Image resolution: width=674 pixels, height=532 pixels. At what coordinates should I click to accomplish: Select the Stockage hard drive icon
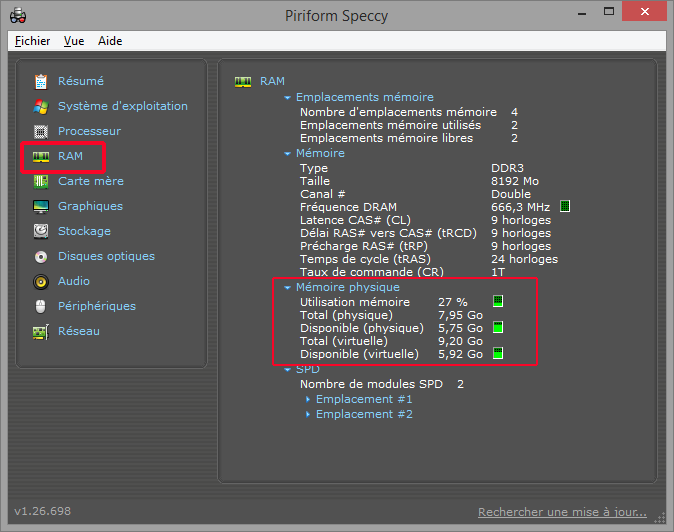pyautogui.click(x=41, y=231)
